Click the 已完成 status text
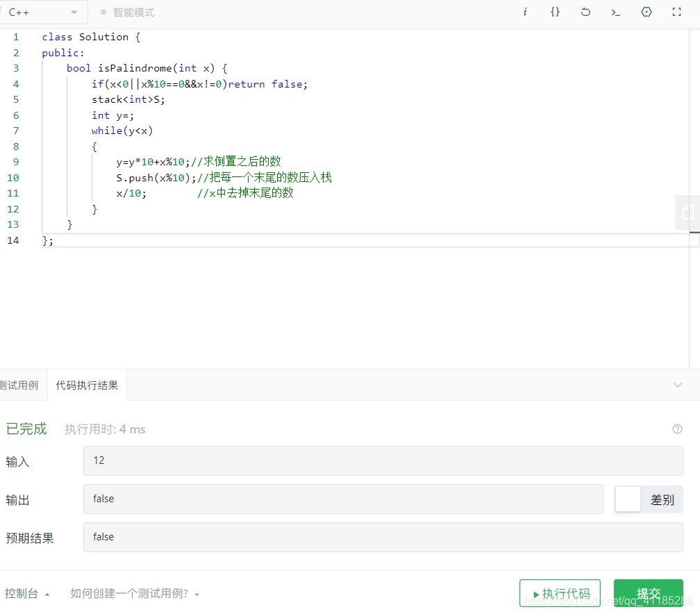700x614 pixels. click(x=26, y=429)
